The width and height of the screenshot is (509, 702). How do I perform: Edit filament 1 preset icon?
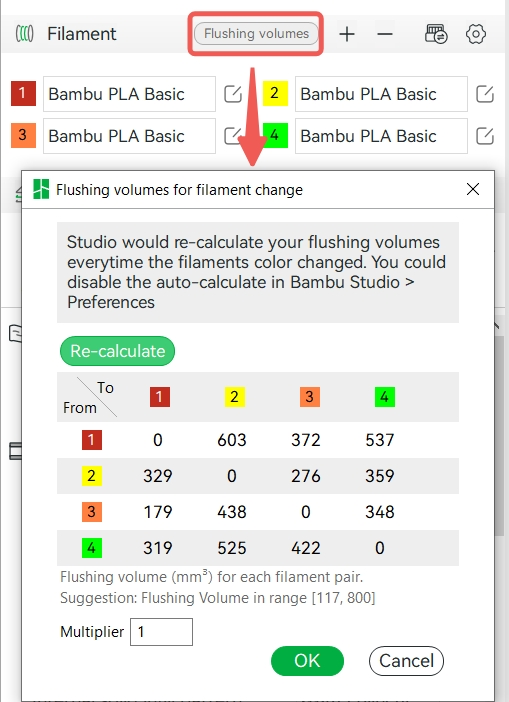233,94
